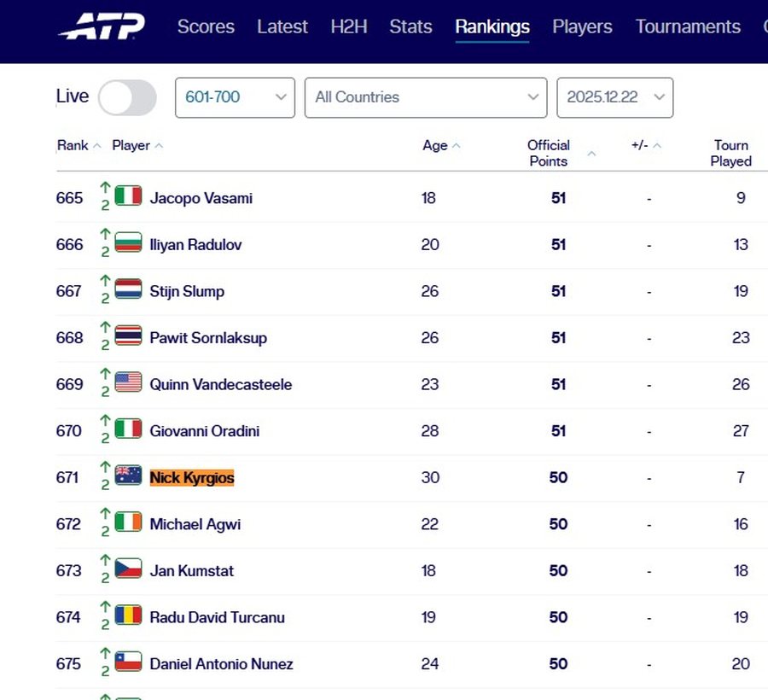
Task: Open Radu David Turcanu's profile link
Action: pos(217,617)
